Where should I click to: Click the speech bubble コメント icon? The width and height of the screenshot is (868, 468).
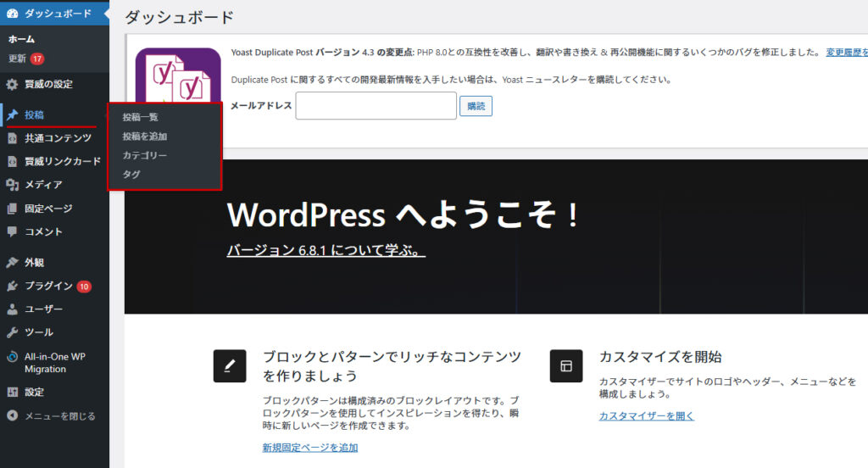[13, 231]
